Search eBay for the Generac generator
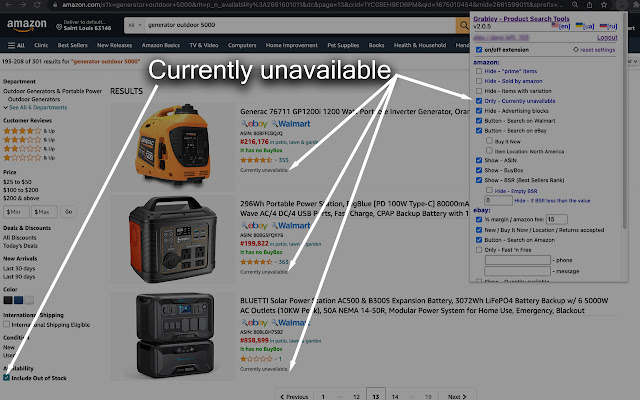The height and width of the screenshot is (400, 640). click(x=254, y=124)
